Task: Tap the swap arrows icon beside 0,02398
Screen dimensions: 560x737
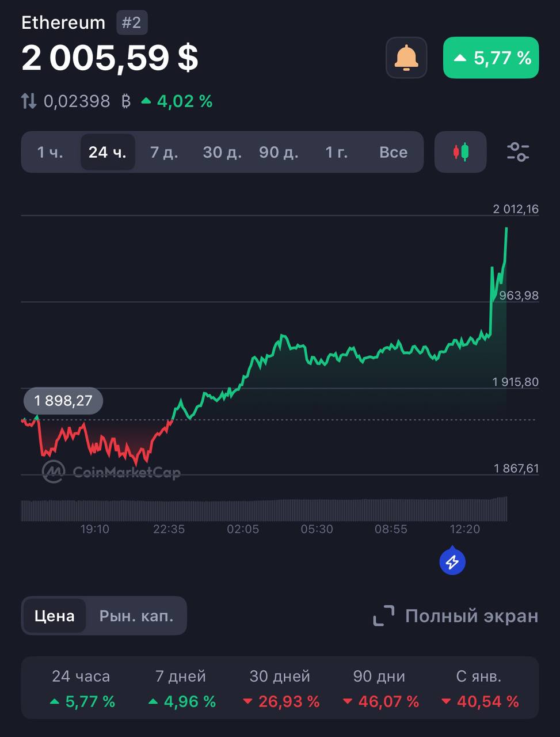Action: pos(29,101)
